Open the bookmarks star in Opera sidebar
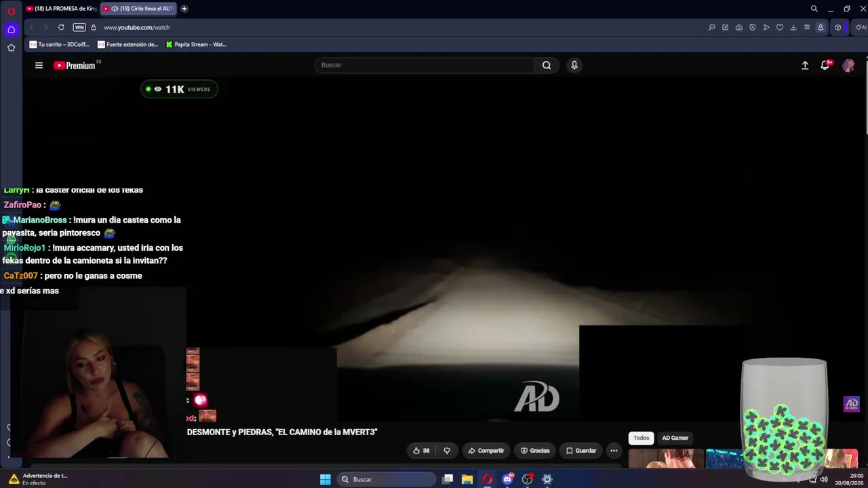This screenshot has height=488, width=868. tap(11, 47)
